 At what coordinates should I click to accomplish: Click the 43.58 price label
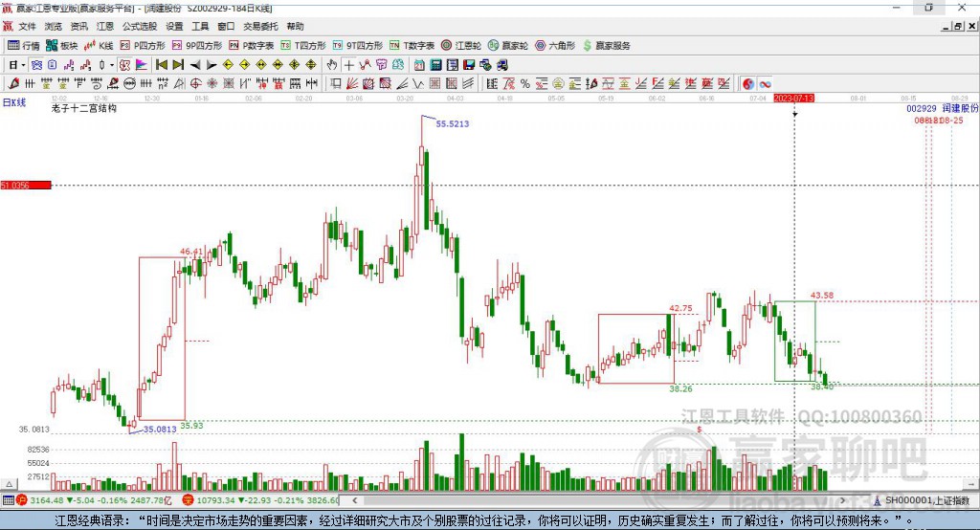[822, 295]
